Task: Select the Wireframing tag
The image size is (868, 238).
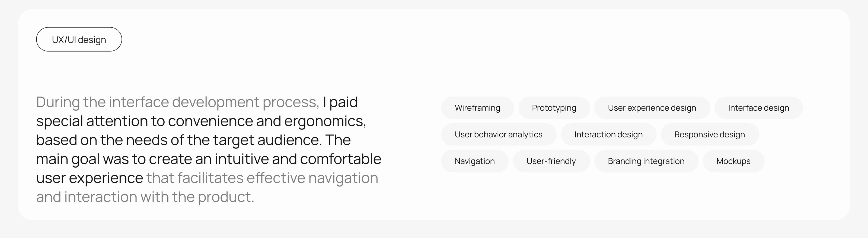Action: 477,108
